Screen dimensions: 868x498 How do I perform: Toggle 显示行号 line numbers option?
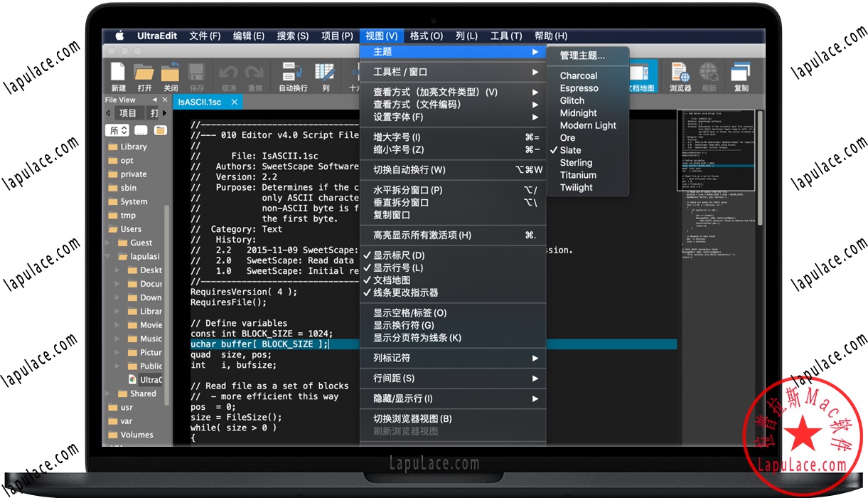(x=398, y=267)
